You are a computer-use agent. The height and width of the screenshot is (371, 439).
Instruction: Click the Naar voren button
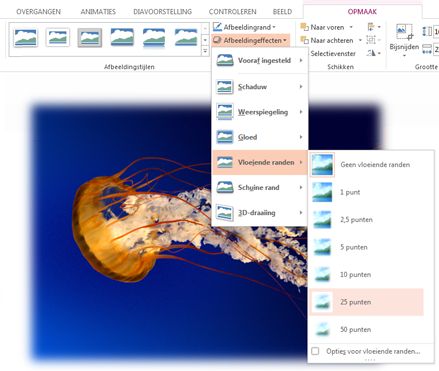pyautogui.click(x=322, y=27)
